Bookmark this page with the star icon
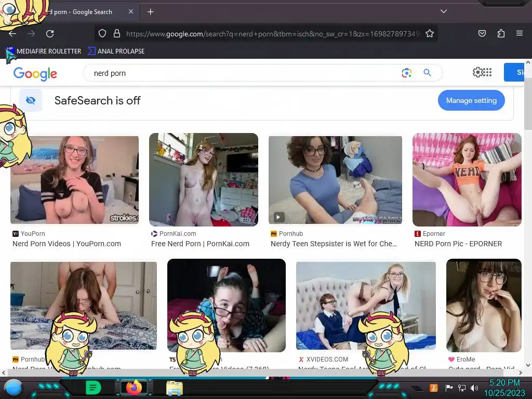532x399 pixels. [430, 33]
